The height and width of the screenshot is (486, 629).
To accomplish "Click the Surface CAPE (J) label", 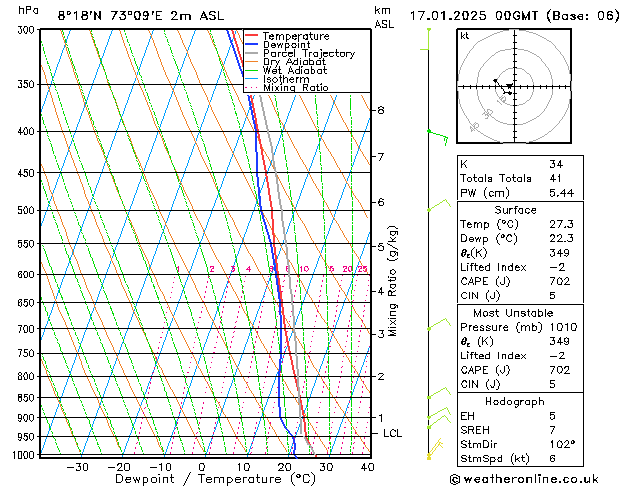I will [485, 281].
